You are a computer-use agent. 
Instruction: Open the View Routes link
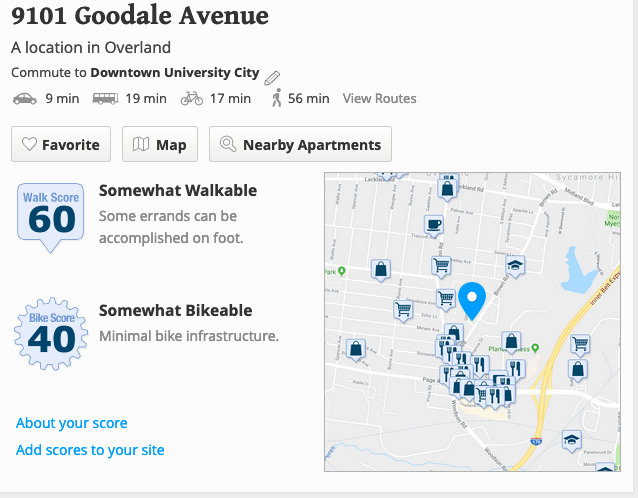(x=379, y=98)
